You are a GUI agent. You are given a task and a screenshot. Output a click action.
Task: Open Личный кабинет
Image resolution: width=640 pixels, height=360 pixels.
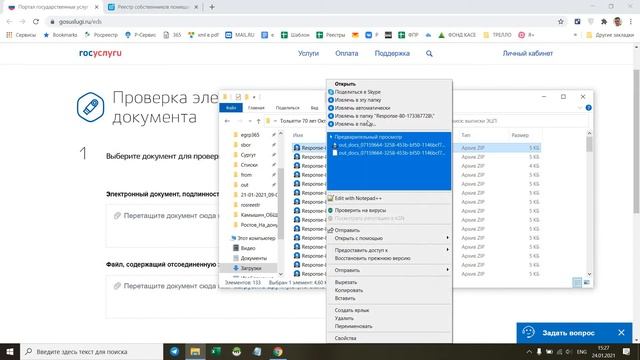pos(528,53)
